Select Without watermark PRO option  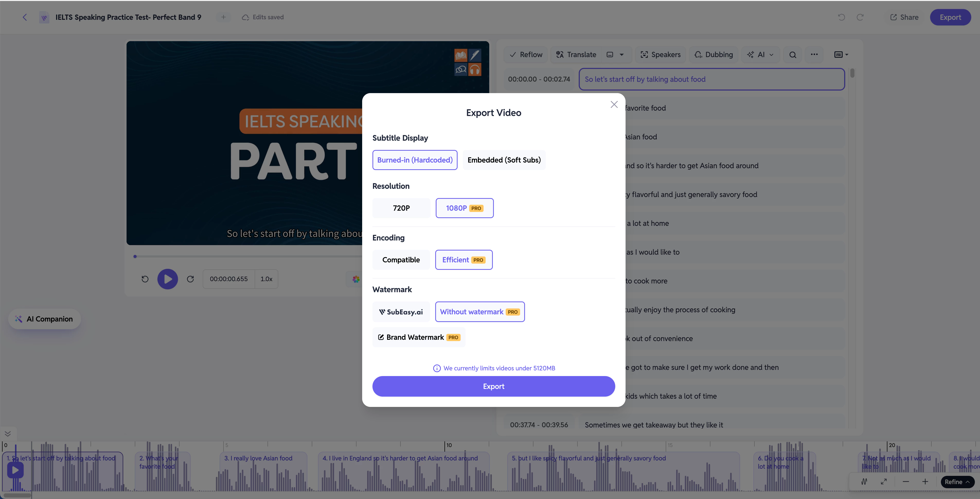tap(480, 312)
